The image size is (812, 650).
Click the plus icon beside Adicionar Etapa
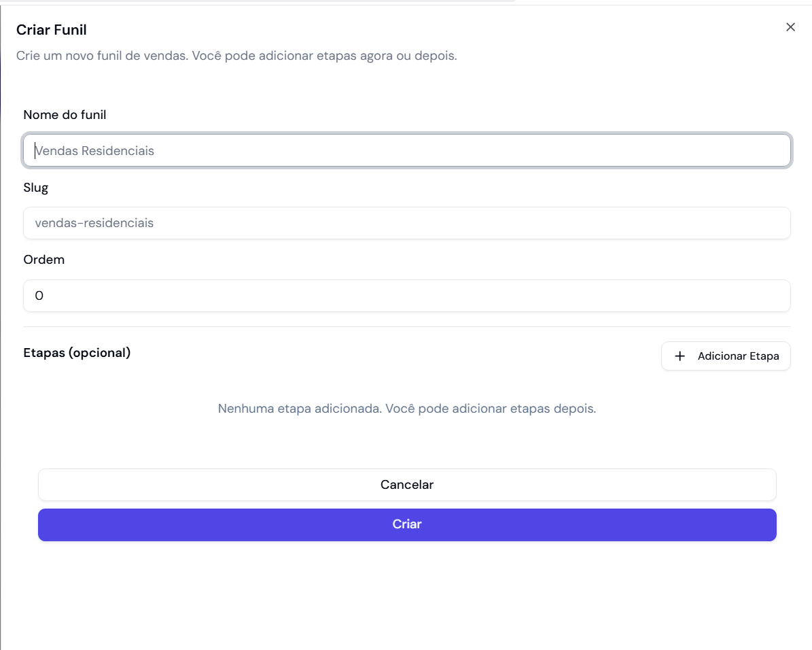679,356
